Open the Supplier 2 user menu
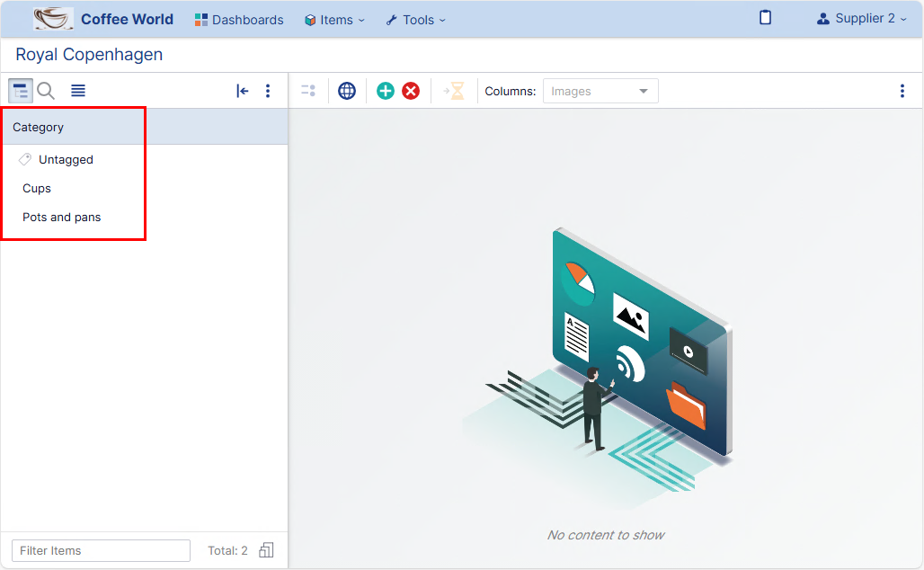Screen dimensions: 924x570 862,19
